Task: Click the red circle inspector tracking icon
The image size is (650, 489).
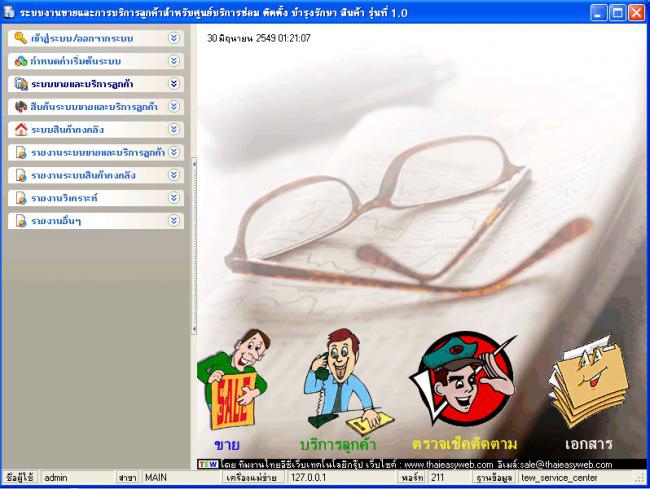Action: click(464, 380)
